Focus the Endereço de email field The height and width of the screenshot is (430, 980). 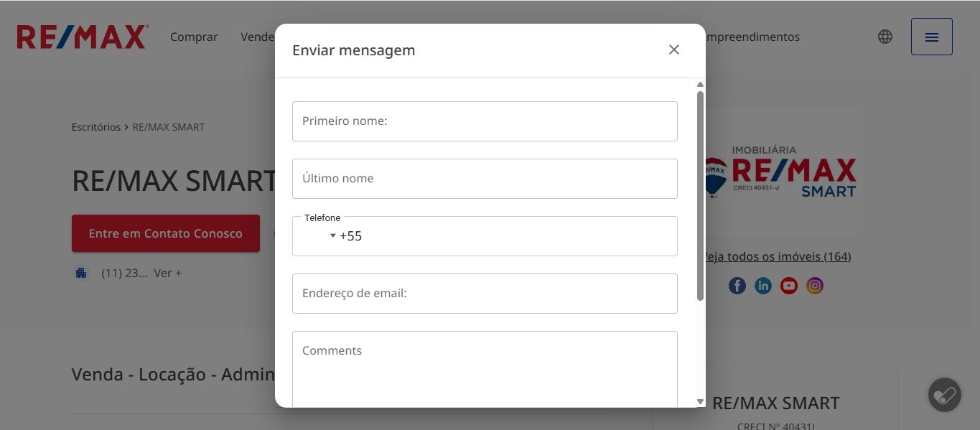click(485, 294)
